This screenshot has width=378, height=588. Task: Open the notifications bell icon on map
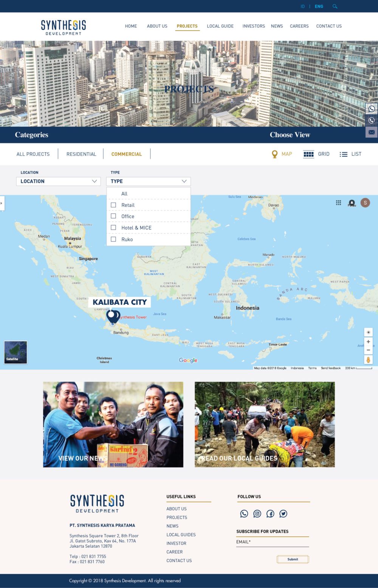352,203
